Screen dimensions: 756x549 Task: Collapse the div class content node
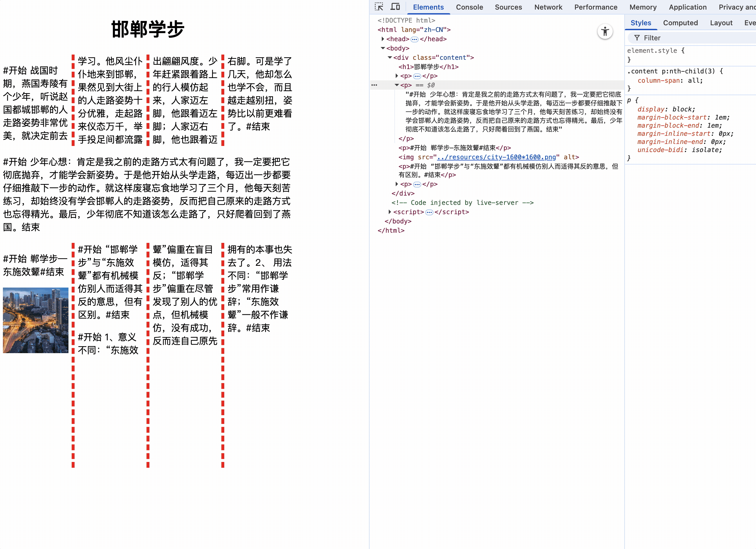[389, 58]
